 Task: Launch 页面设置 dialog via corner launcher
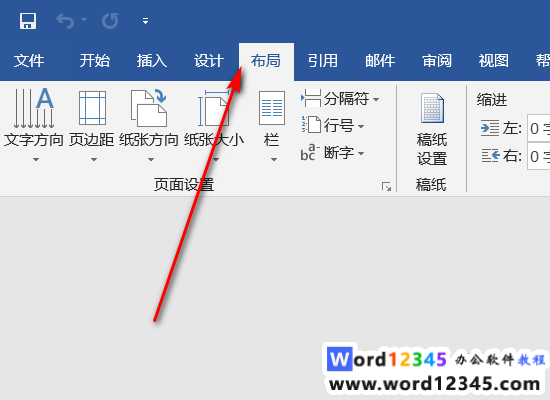(386, 186)
